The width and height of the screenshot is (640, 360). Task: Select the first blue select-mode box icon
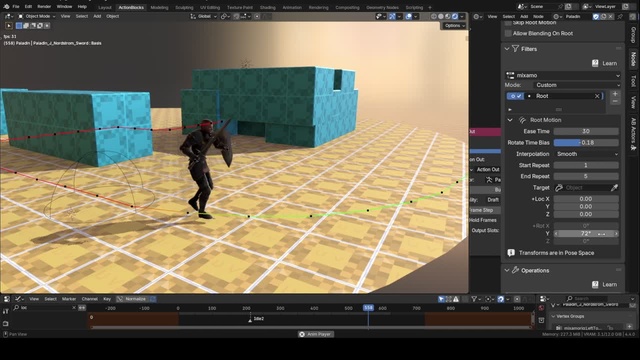19,25
